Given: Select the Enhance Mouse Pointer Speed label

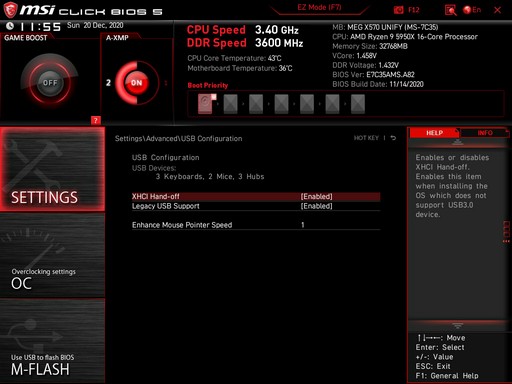Looking at the screenshot, I should 182,225.
